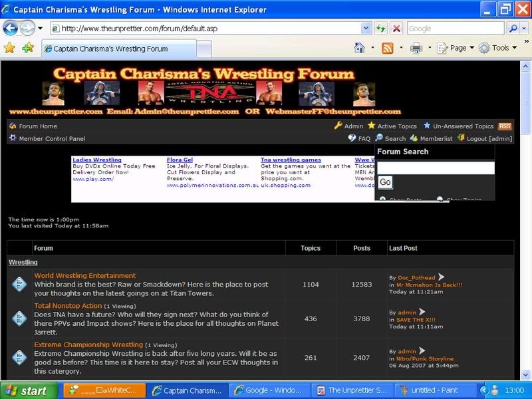Viewport: 532px width, 399px height.
Task: Click the printer icon in toolbar
Action: [416, 48]
